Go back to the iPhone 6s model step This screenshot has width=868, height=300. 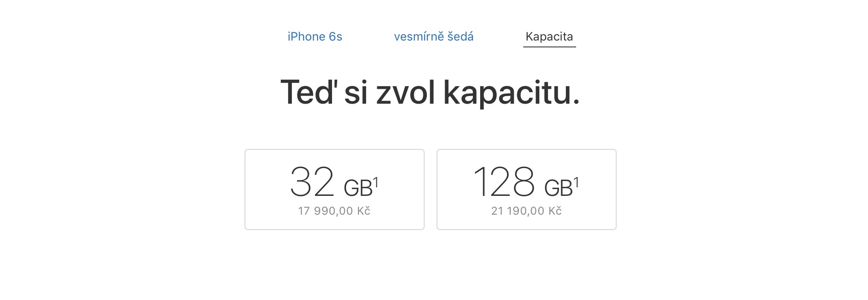pyautogui.click(x=315, y=37)
